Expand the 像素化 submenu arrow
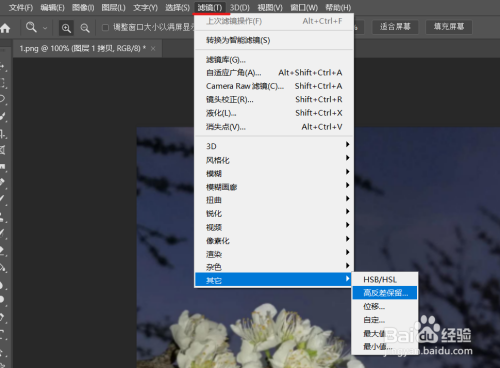 [x=347, y=239]
